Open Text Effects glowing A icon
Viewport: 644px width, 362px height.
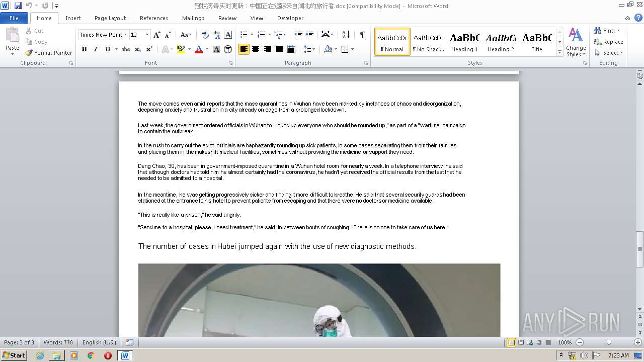click(x=165, y=49)
